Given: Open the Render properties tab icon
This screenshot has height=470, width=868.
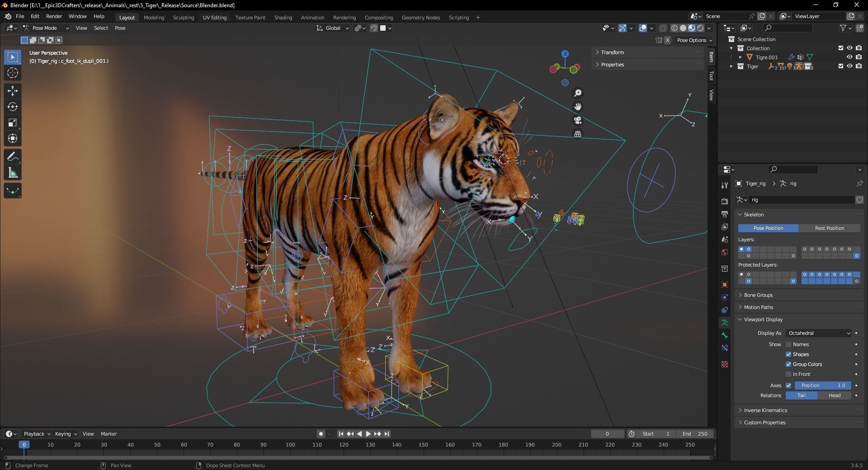Looking at the screenshot, I should [x=725, y=201].
